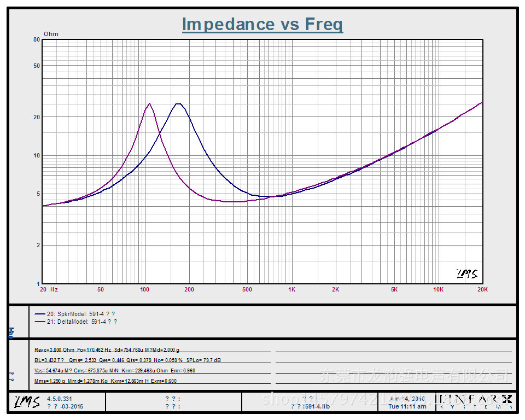The width and height of the screenshot is (525, 420).
Task: Click the '1K' frequency axis label
Action: (x=291, y=289)
